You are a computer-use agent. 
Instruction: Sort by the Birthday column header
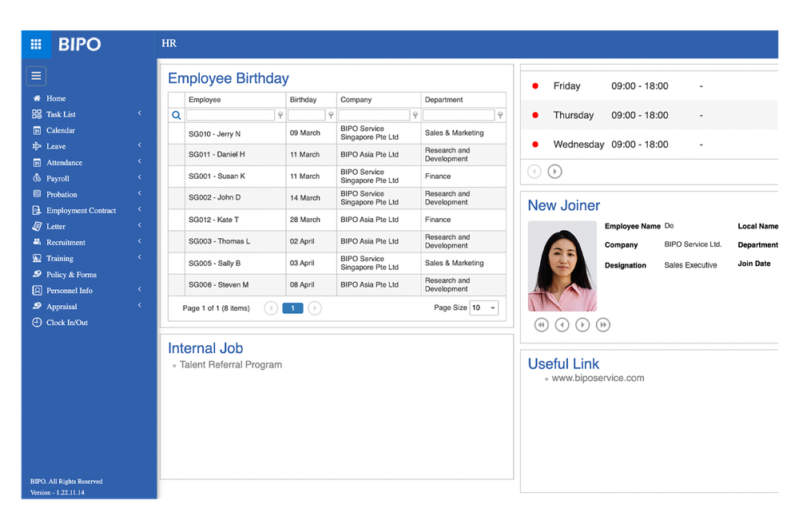(303, 100)
